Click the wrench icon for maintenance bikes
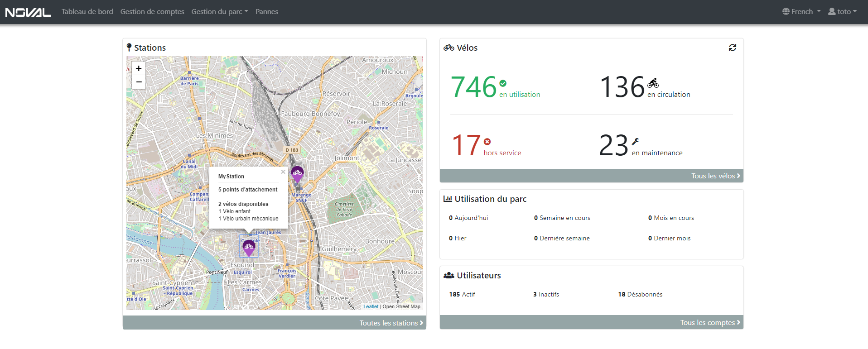 coord(635,142)
